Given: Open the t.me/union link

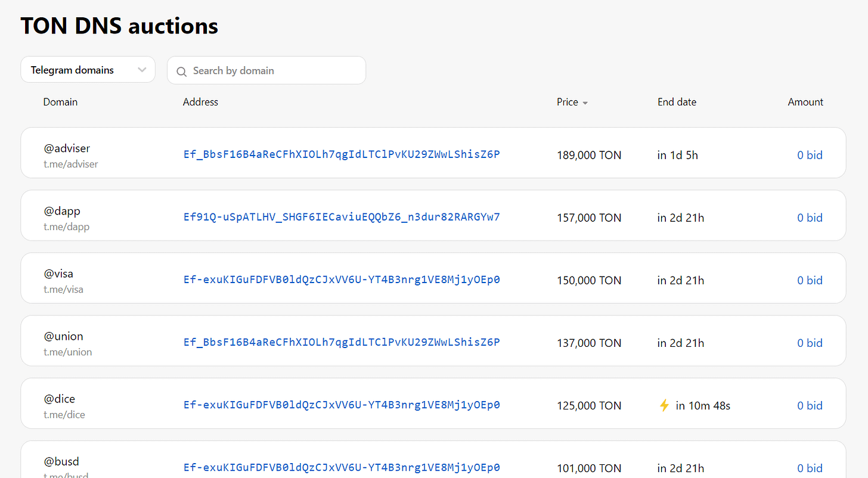Looking at the screenshot, I should pyautogui.click(x=67, y=352).
